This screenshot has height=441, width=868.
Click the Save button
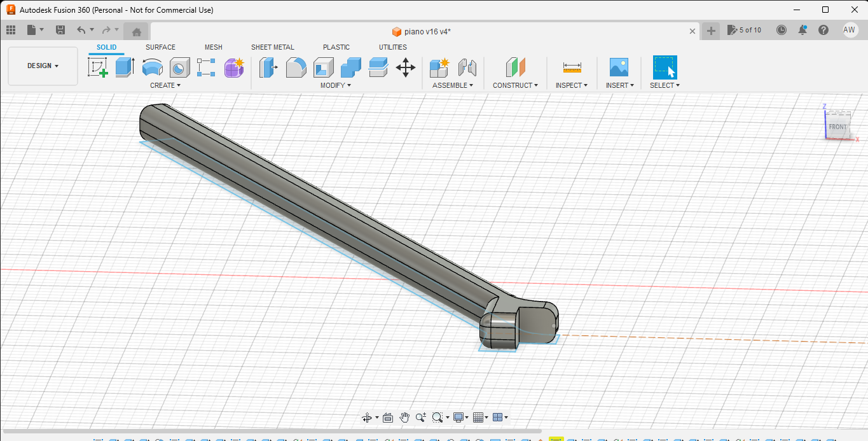pyautogui.click(x=60, y=30)
